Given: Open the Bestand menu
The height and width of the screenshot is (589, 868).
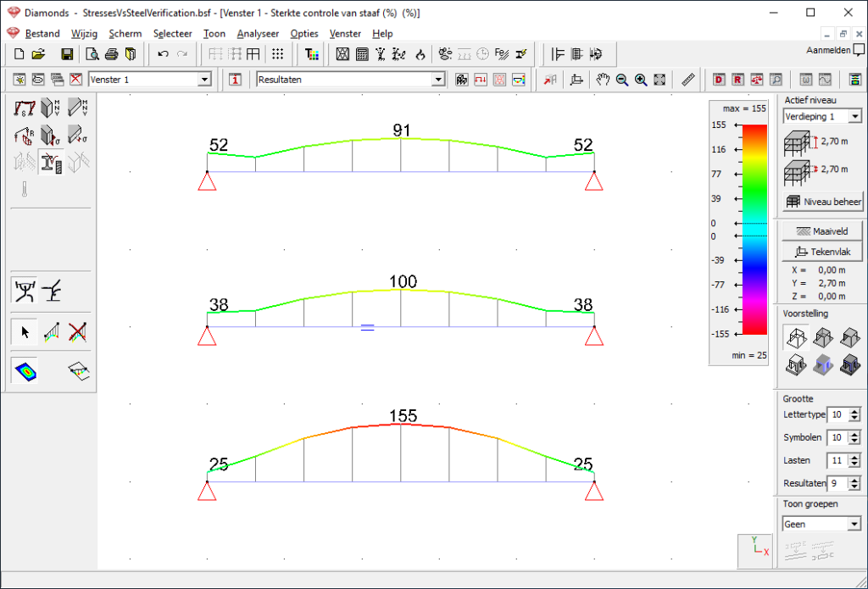Looking at the screenshot, I should click(42, 34).
